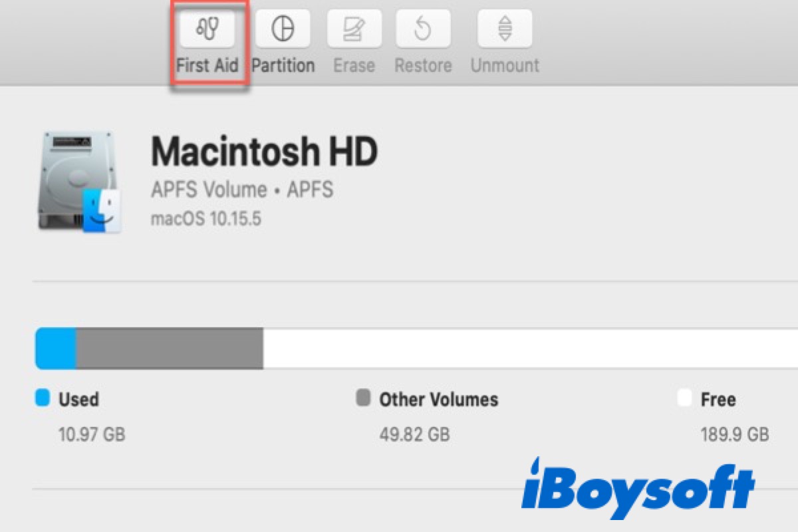Run First Aid via stethoscope icon
Screen dimensions: 798x532
207,29
